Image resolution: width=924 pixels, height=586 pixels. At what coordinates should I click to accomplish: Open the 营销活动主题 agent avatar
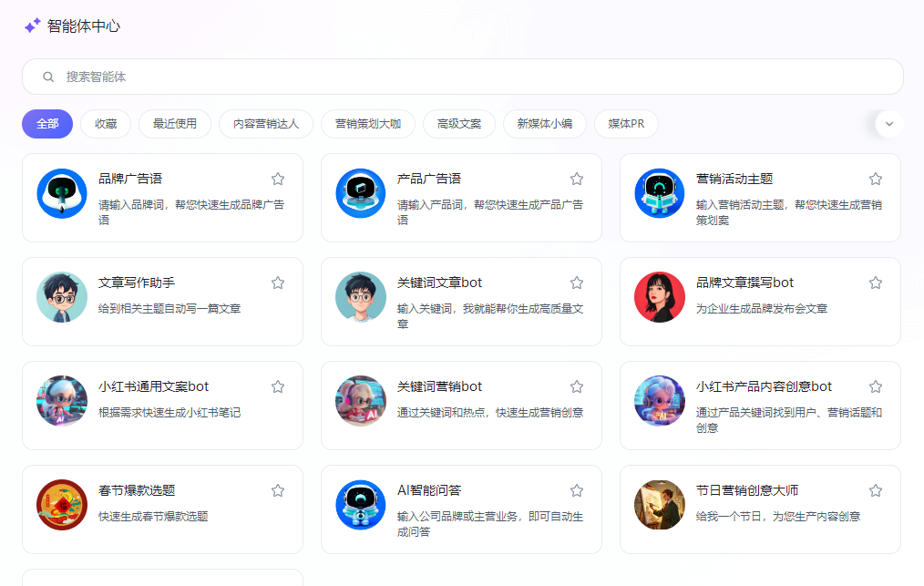(660, 193)
